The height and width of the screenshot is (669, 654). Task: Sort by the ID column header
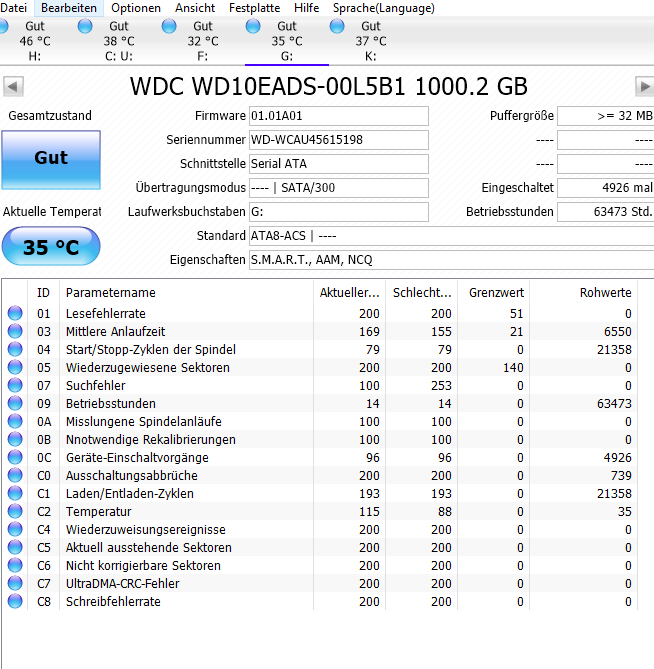pos(44,293)
